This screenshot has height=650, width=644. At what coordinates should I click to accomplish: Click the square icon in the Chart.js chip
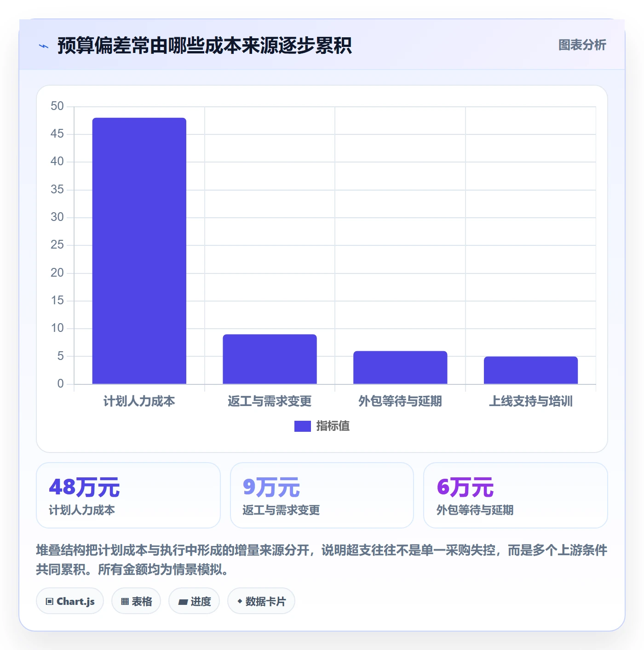[50, 602]
